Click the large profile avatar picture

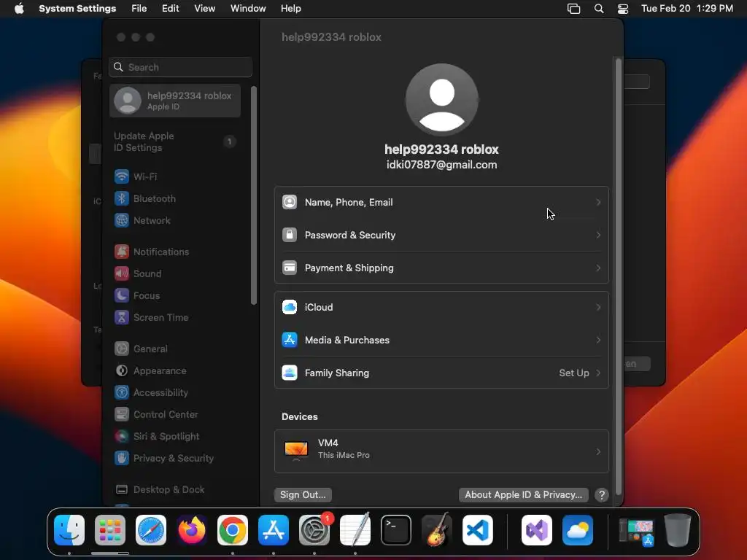point(441,100)
